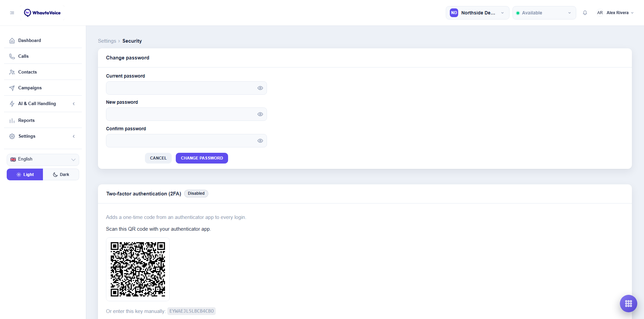Click the Contacts people icon

pos(12,72)
